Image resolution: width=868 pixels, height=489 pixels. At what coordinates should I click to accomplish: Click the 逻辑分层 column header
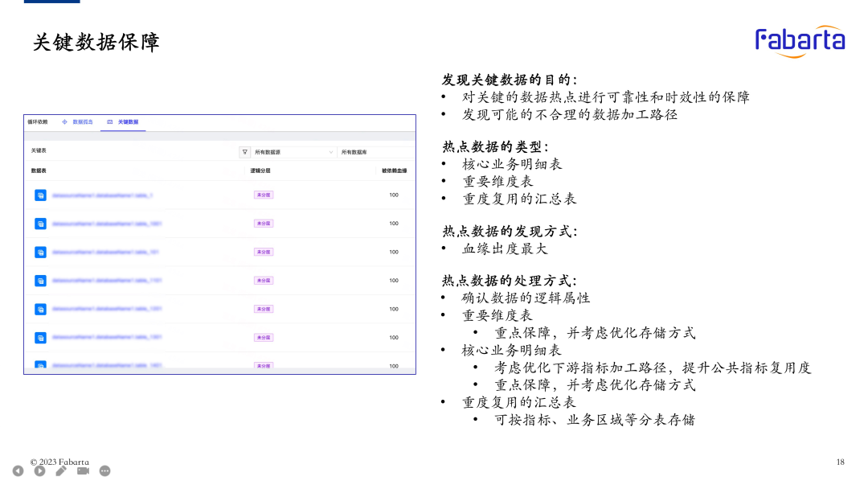[x=260, y=171]
